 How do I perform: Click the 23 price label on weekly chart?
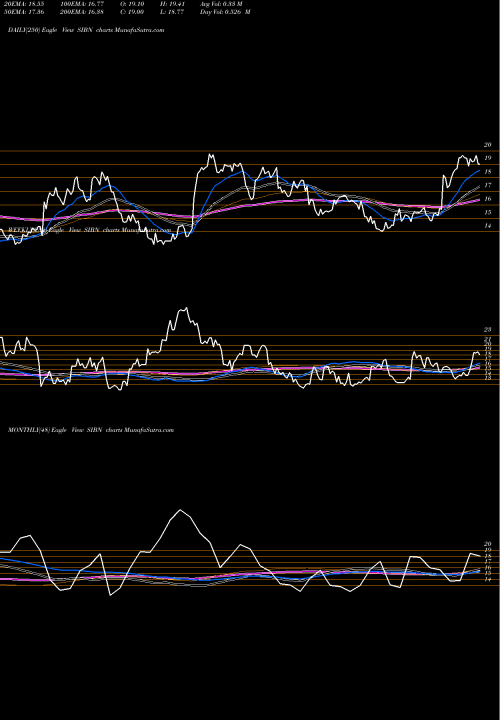488,330
